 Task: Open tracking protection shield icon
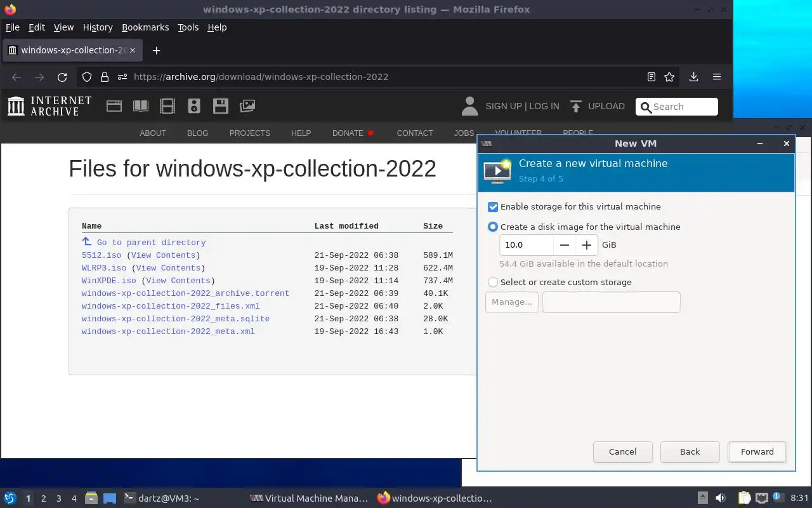tap(87, 77)
